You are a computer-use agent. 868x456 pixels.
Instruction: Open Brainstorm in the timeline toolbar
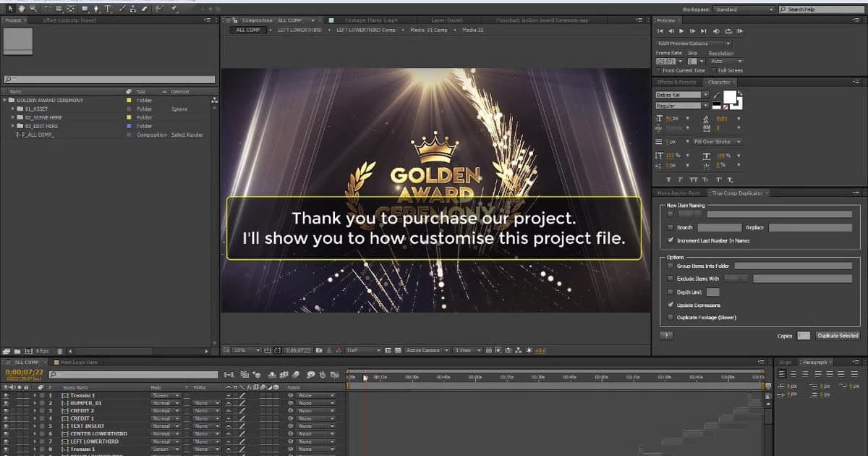[x=310, y=374]
